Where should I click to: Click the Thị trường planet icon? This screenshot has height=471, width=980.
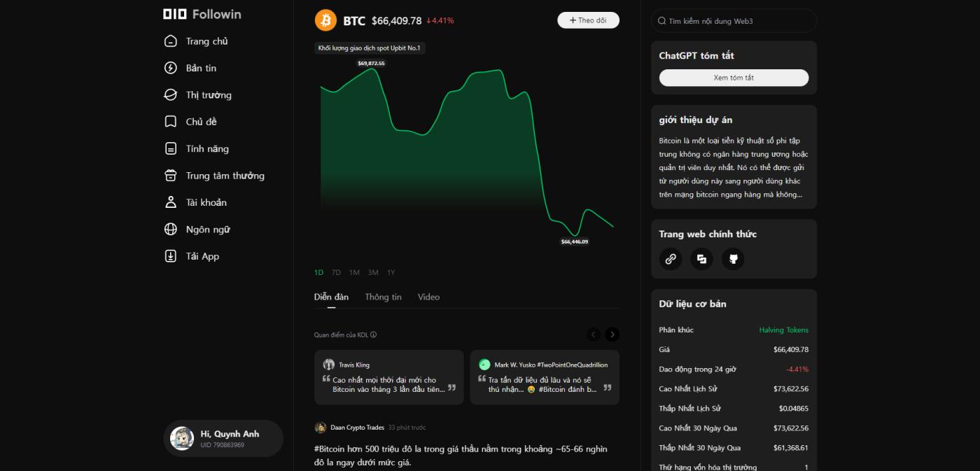click(171, 95)
